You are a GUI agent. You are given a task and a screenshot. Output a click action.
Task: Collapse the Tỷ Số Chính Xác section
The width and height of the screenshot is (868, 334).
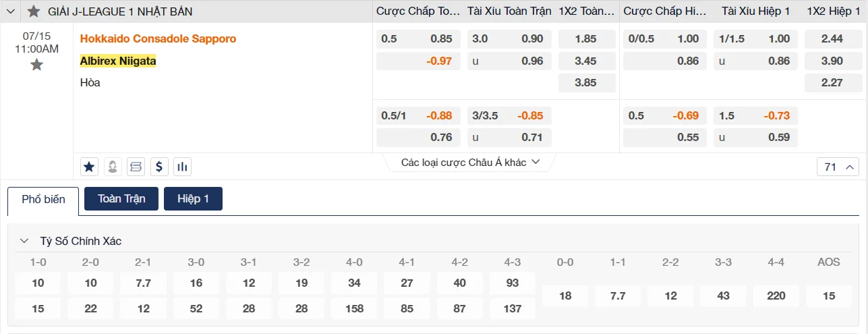pyautogui.click(x=25, y=241)
